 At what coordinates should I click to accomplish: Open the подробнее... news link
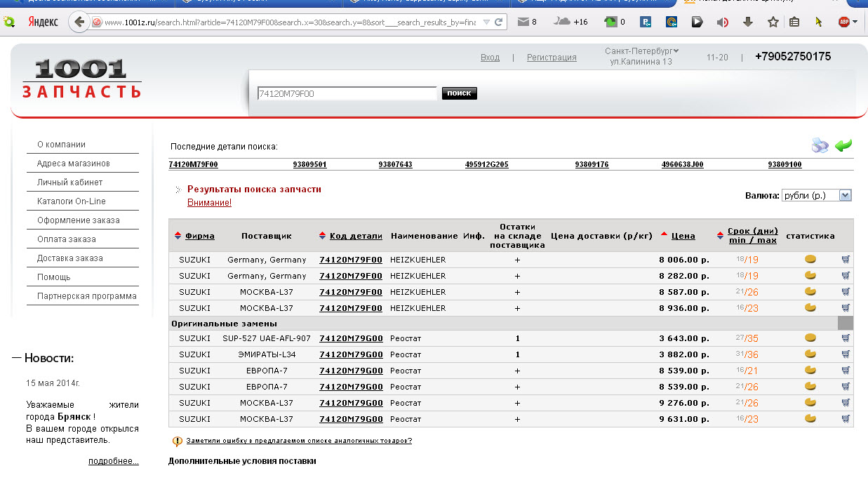[114, 461]
